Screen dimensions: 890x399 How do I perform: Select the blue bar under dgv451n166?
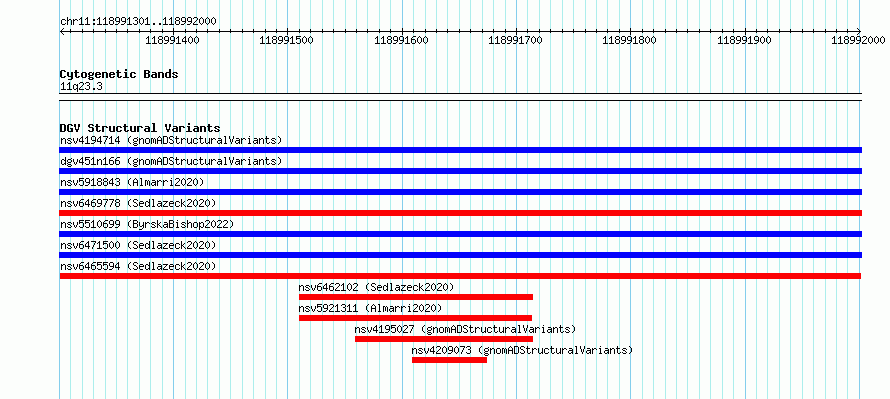click(x=460, y=171)
